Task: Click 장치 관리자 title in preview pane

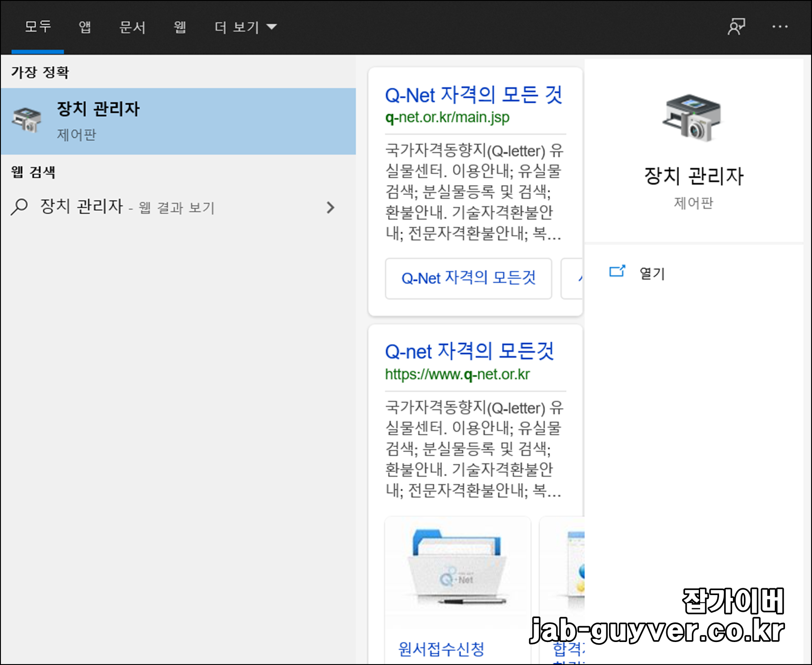Action: point(693,176)
